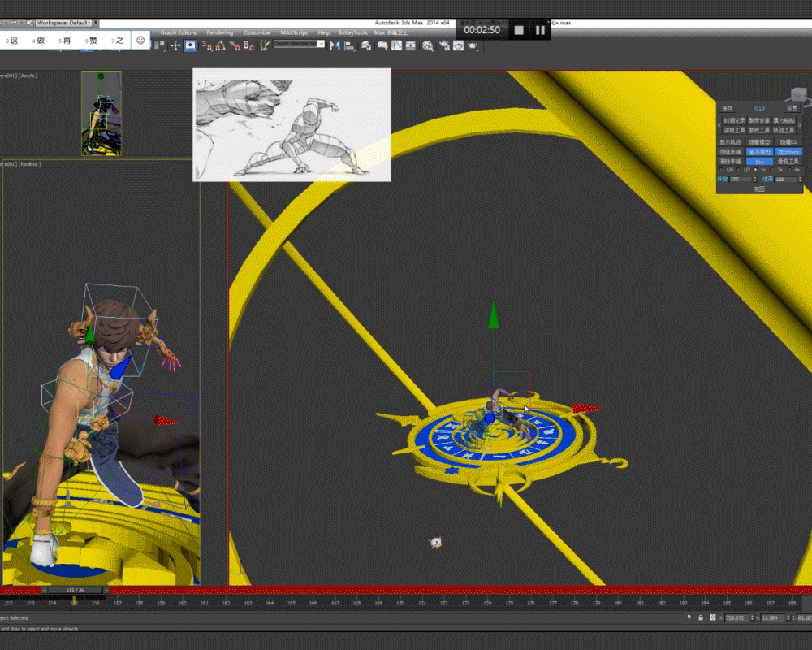812x650 pixels.
Task: Choose IME candidate 6 赞
Action: [91, 41]
